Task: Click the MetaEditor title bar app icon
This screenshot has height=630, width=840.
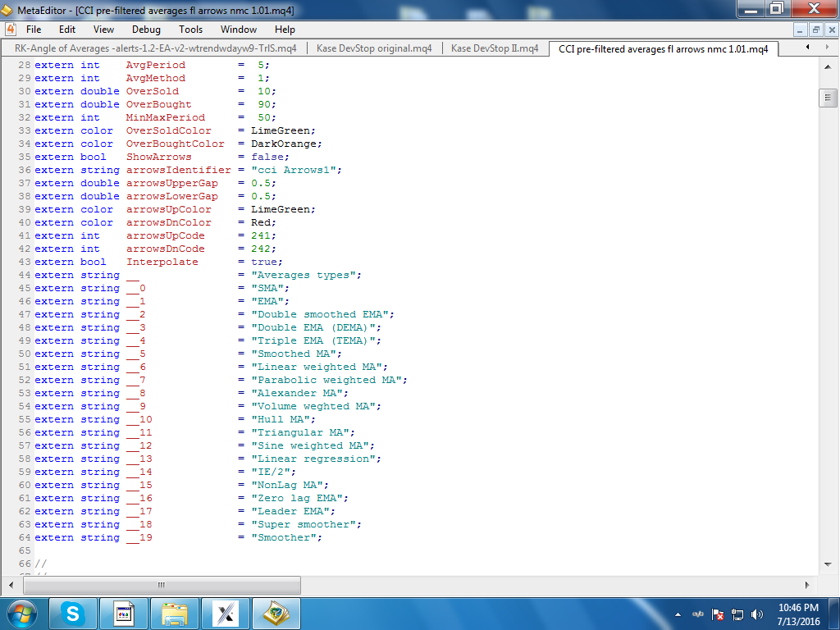Action: click(x=7, y=10)
